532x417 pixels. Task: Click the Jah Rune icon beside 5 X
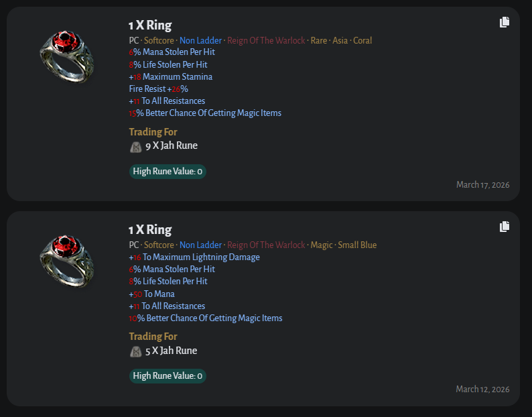pyautogui.click(x=135, y=351)
